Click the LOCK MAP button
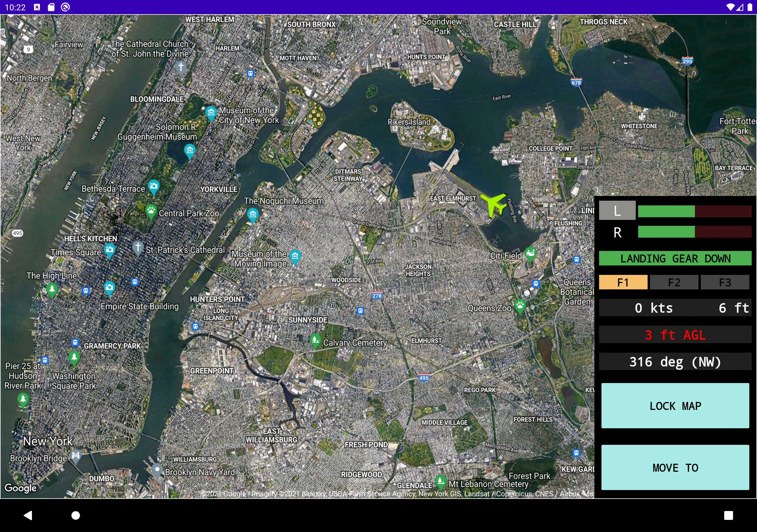This screenshot has height=532, width=757. (x=675, y=406)
